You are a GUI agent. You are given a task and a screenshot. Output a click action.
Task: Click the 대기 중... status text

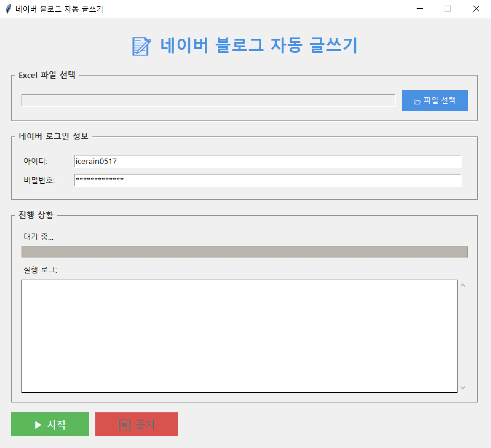pos(38,237)
